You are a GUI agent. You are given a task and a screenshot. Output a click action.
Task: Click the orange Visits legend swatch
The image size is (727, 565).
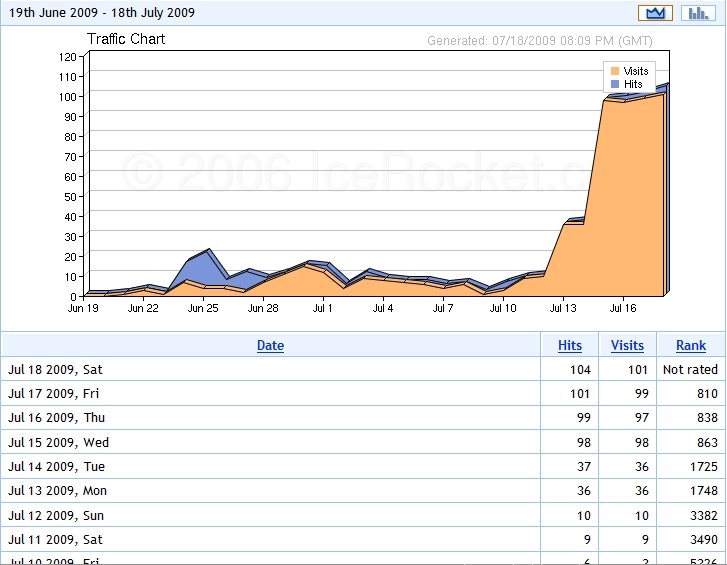[x=615, y=71]
